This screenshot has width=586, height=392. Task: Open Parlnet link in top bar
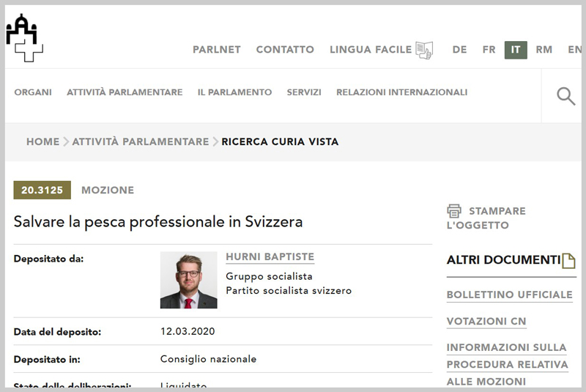pyautogui.click(x=217, y=50)
